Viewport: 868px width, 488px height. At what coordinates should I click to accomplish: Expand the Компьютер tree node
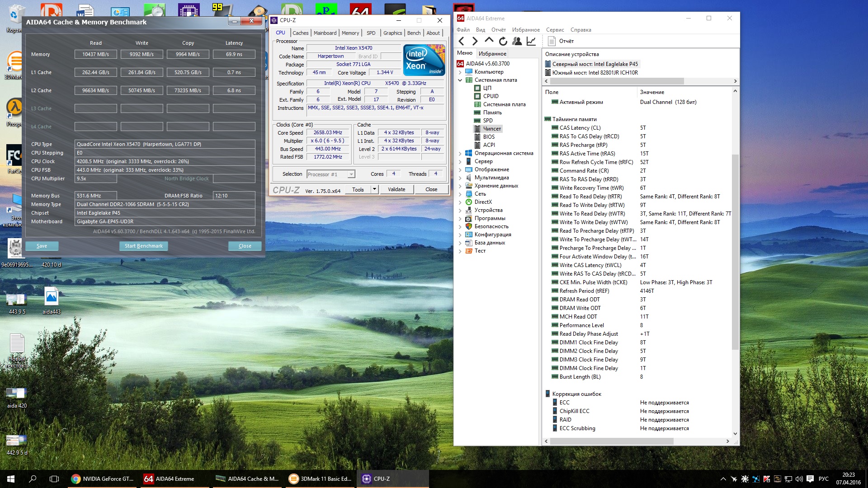click(x=460, y=72)
